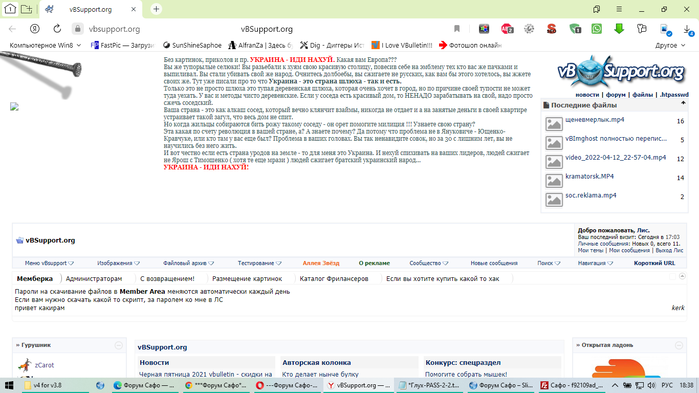The width and height of the screenshot is (699, 393).
Task: Open the browser extensions menu
Action: click(x=641, y=29)
